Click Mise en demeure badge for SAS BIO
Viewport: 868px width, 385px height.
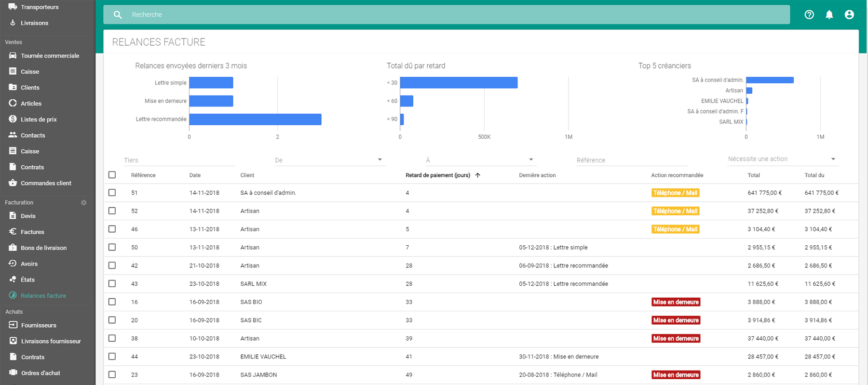click(676, 302)
